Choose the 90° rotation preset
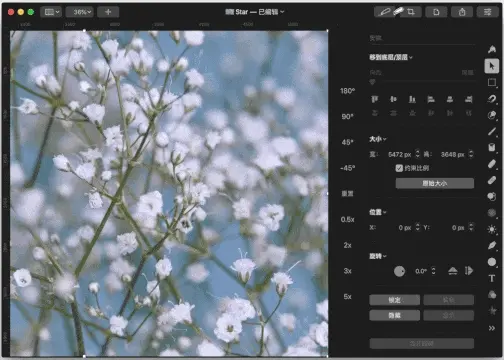 [x=347, y=117]
